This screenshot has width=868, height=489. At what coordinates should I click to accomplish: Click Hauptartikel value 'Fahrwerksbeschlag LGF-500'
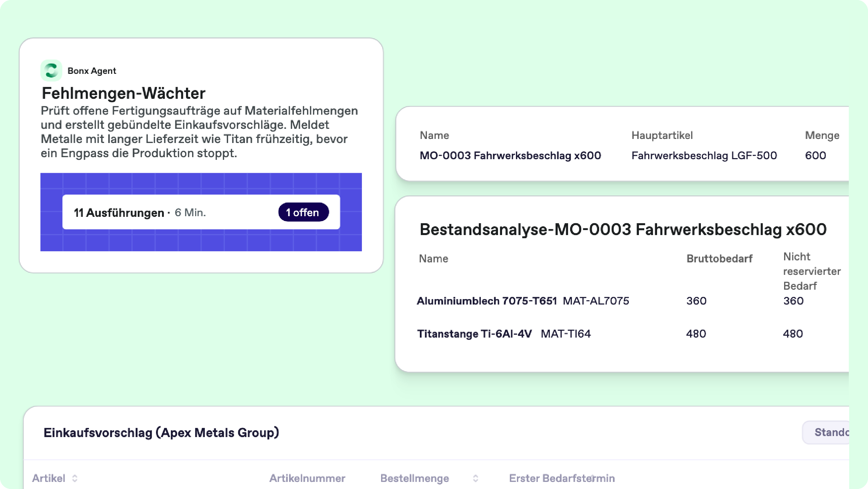tap(704, 155)
